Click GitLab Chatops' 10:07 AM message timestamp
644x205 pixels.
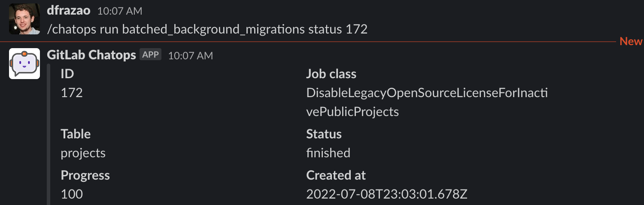tap(190, 55)
